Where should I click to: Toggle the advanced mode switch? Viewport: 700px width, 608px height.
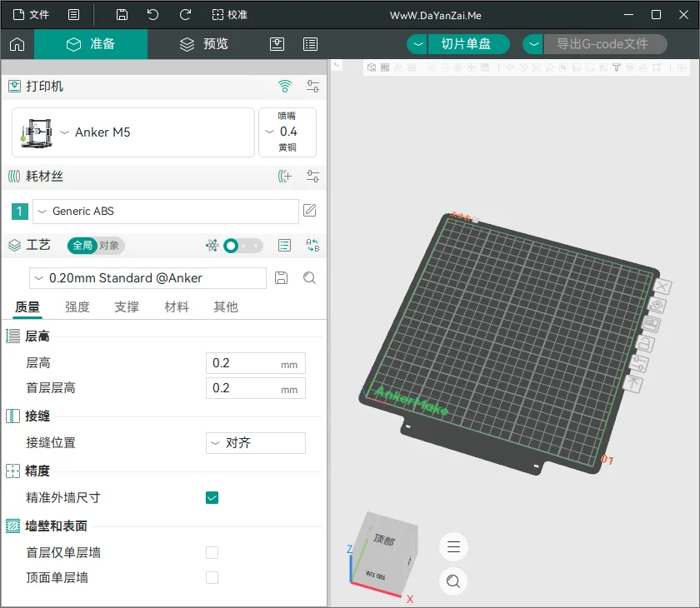(242, 246)
